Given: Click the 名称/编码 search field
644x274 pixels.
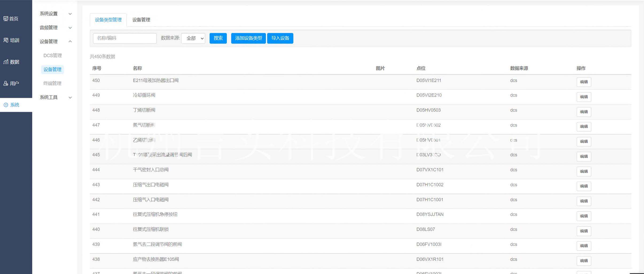Looking at the screenshot, I should point(125,38).
